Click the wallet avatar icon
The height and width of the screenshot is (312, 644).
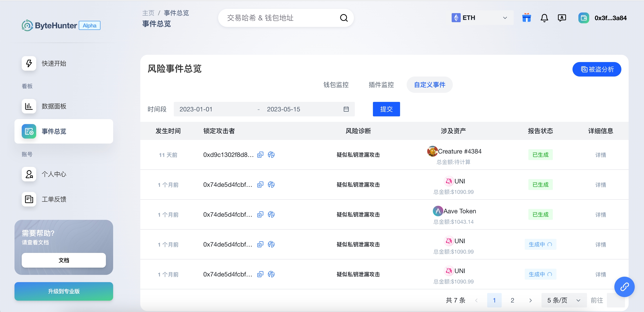point(584,18)
